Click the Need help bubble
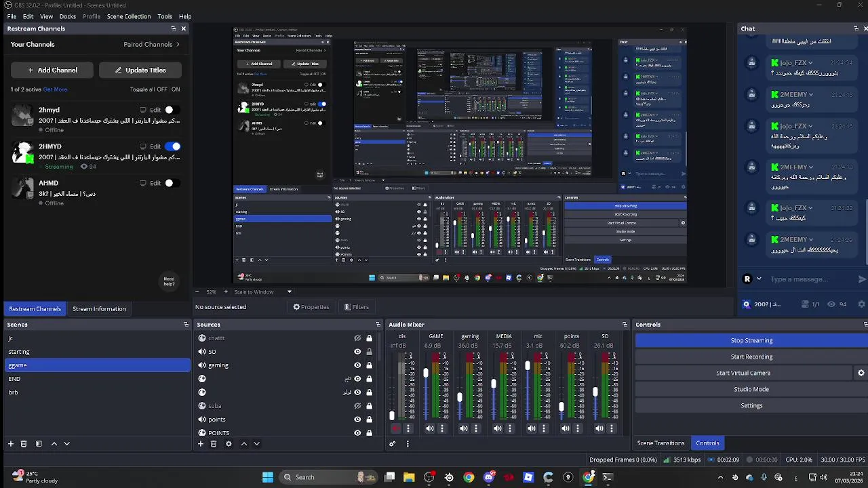This screenshot has height=488, width=868. tap(169, 280)
